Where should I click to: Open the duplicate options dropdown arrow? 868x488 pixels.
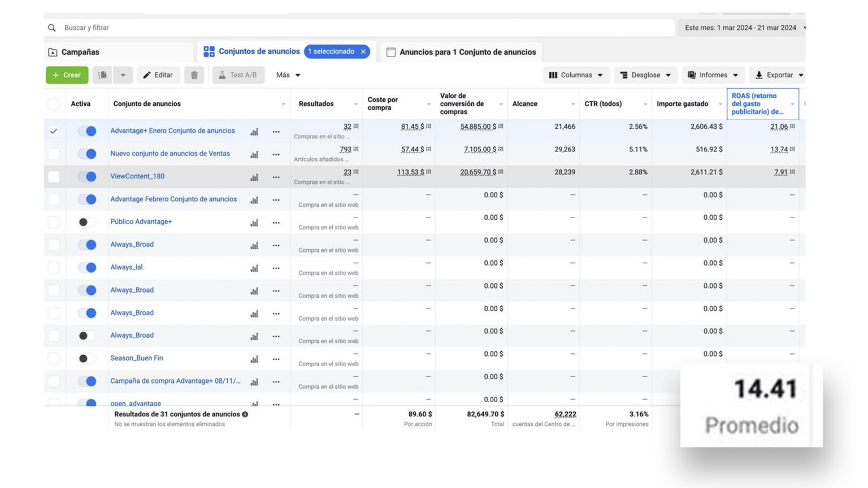(x=123, y=75)
